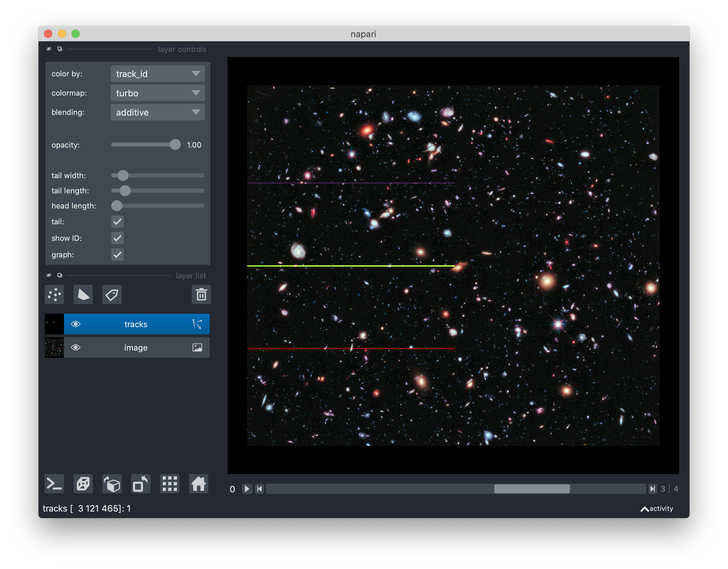The height and width of the screenshot is (569, 728).
Task: Click the opacity value 1.00
Action: coord(194,145)
